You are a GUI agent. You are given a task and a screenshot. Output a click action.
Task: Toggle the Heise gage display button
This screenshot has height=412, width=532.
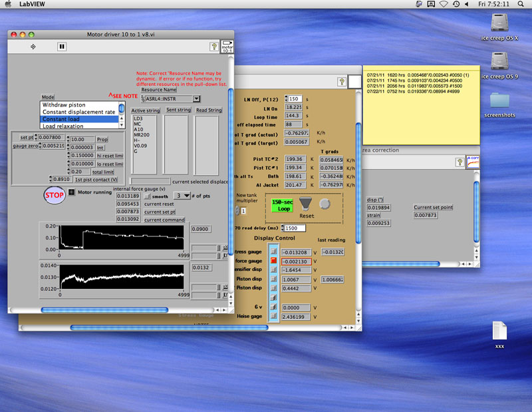(273, 317)
